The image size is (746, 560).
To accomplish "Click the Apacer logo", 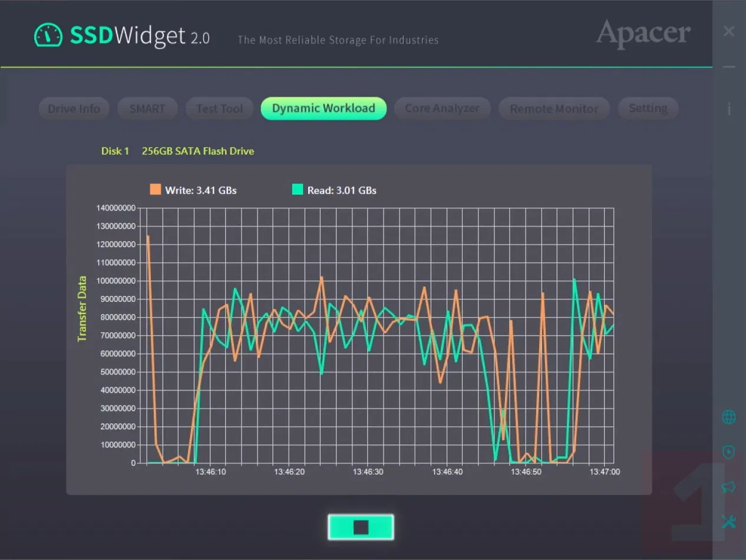I will coord(643,34).
